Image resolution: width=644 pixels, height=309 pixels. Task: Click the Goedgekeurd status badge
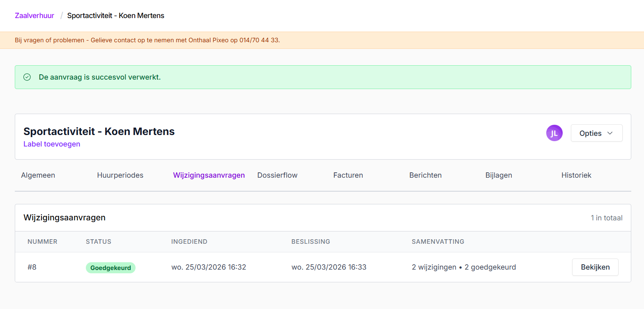[x=110, y=268]
